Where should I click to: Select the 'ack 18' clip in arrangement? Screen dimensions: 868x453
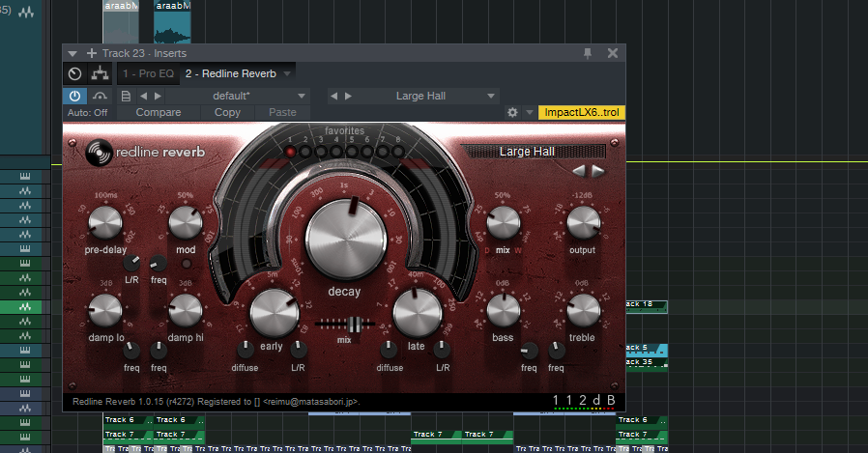[647, 306]
